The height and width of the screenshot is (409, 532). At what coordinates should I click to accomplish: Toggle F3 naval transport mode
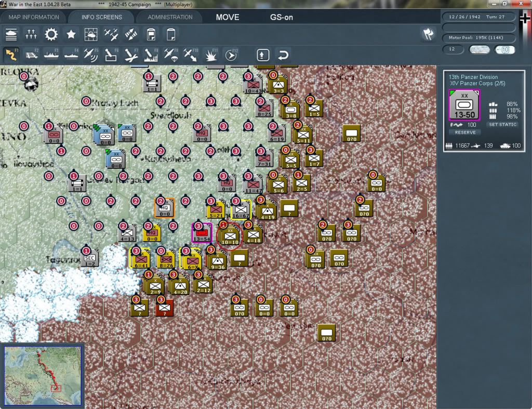pos(51,55)
